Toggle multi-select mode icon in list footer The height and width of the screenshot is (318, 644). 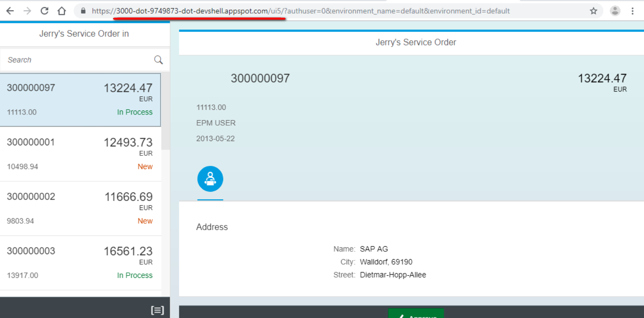[x=158, y=310]
